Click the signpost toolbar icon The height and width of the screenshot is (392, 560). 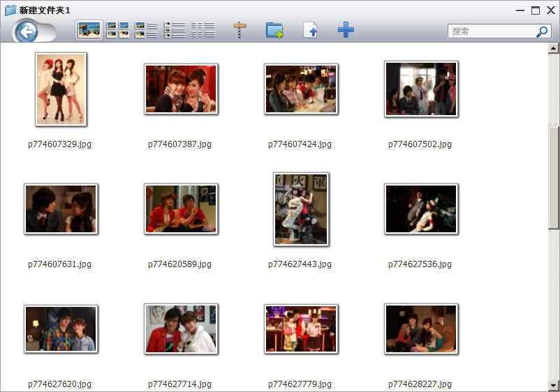click(240, 30)
